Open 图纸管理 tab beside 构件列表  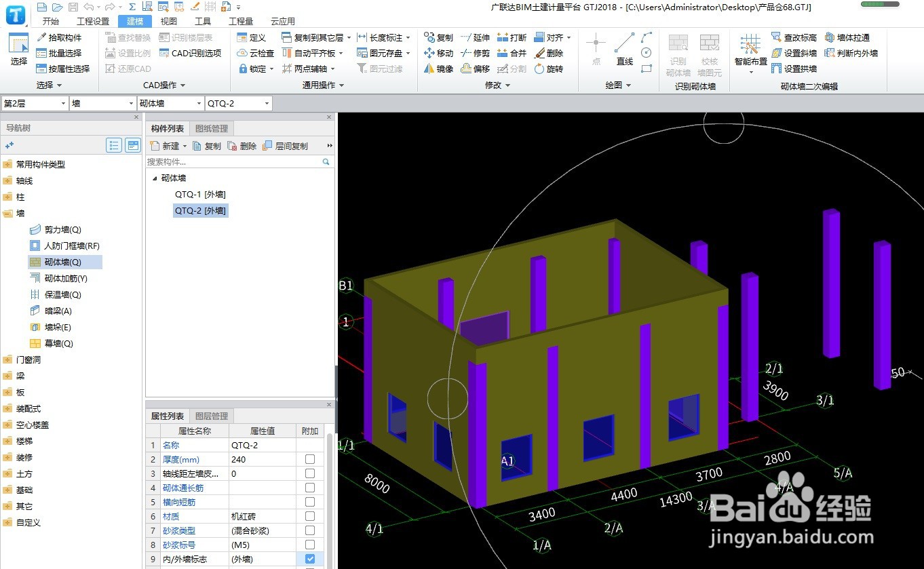pos(212,128)
